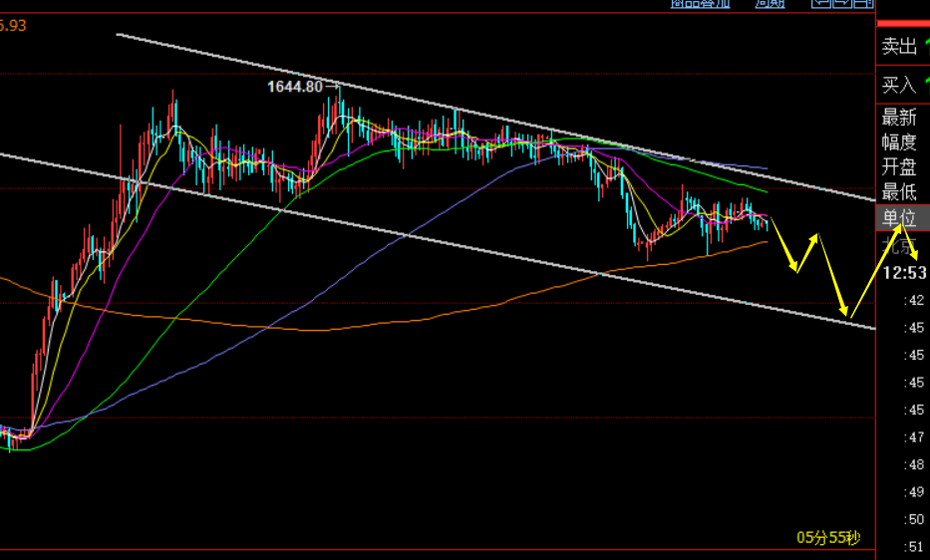Open the 周期 period link
930x560 pixels.
(770, 4)
